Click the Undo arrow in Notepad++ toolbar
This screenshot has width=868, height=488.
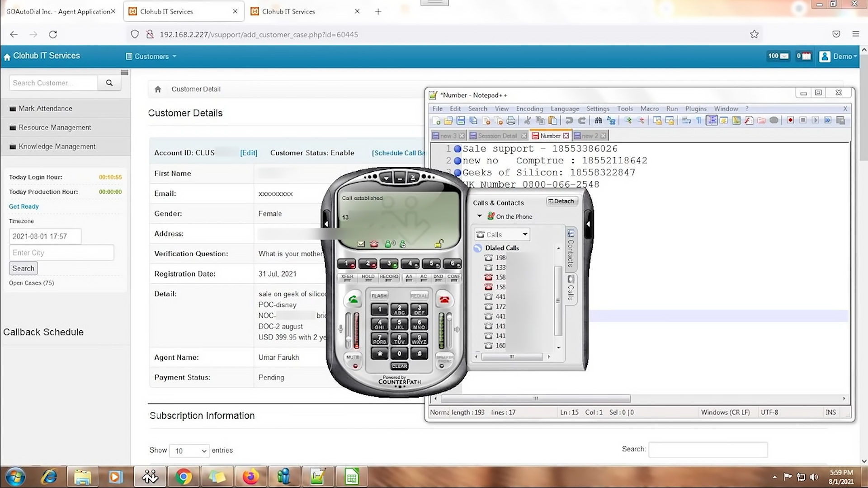click(569, 120)
